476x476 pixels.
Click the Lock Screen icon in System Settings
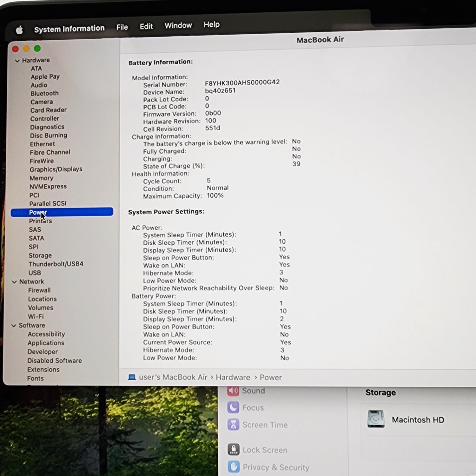click(x=234, y=449)
